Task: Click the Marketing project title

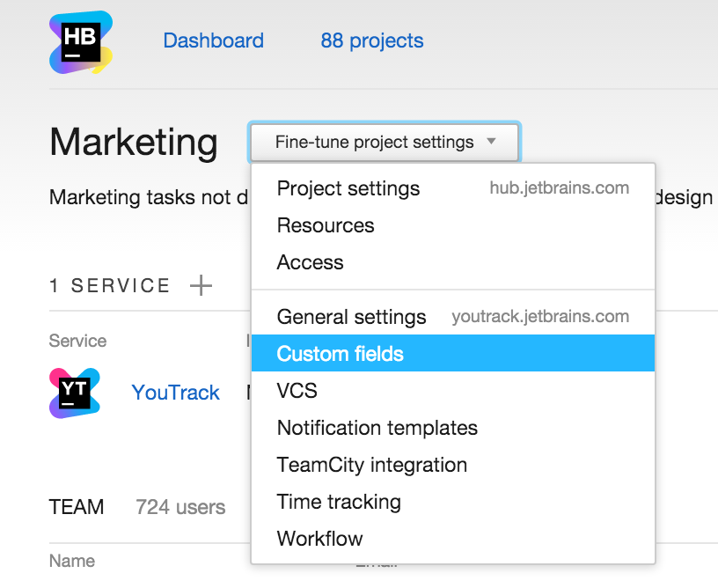Action: point(133,143)
